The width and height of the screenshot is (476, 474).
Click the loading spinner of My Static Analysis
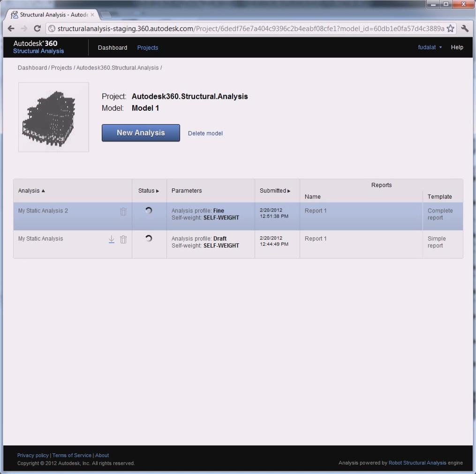coord(149,238)
